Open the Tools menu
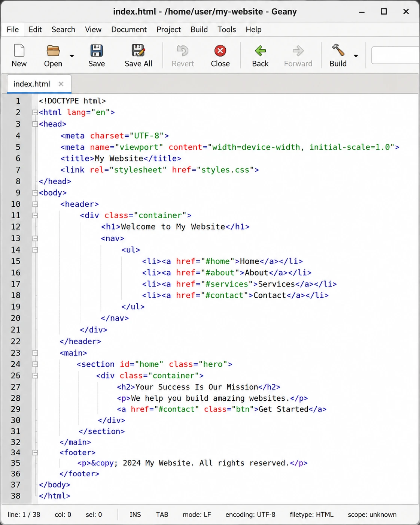 227,30
